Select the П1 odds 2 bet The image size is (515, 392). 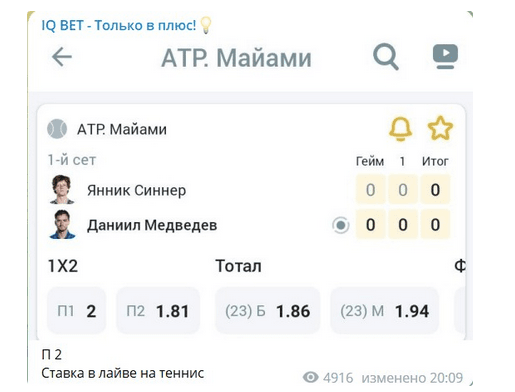[77, 311]
